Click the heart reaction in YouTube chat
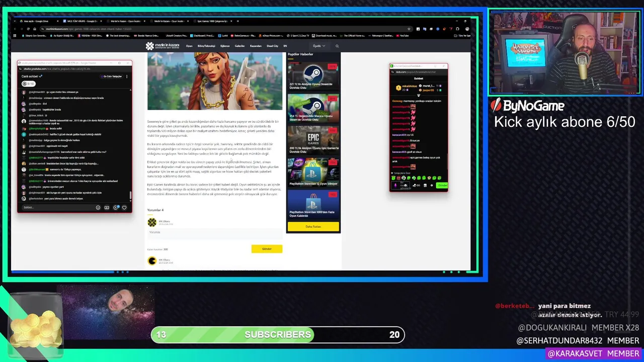This screenshot has height=362, width=644. tap(124, 207)
